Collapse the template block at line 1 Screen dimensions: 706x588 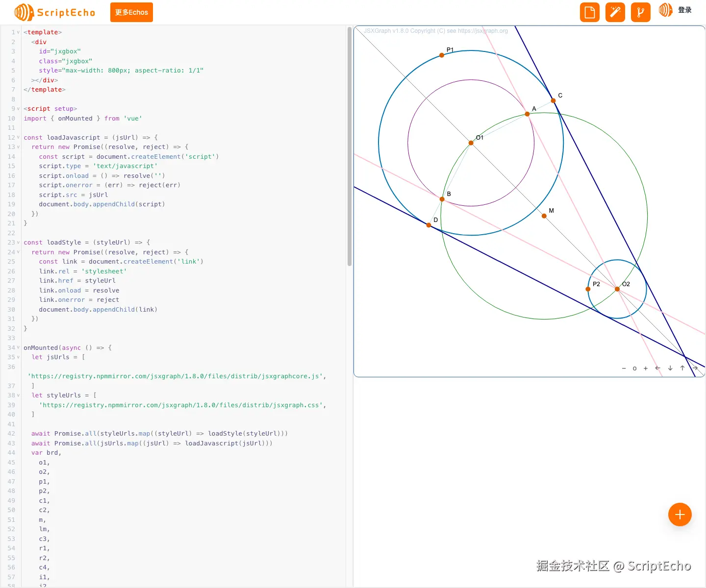click(19, 32)
